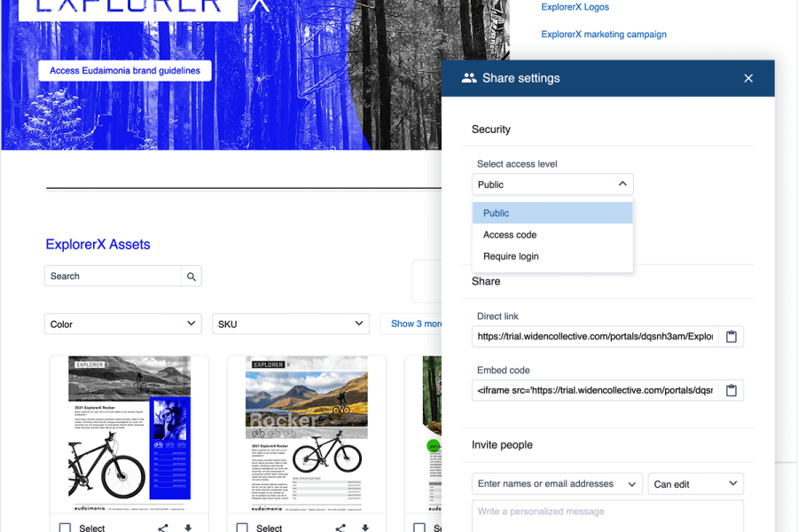Viewport: 798px width, 532px height.
Task: Copy the embed code with clipboard icon
Action: tap(731, 391)
